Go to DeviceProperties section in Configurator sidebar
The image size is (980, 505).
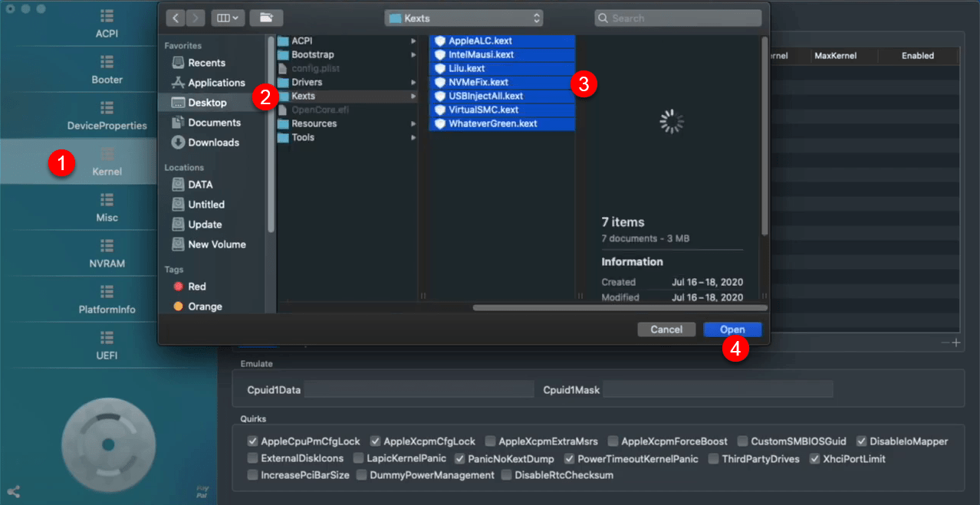point(107,116)
